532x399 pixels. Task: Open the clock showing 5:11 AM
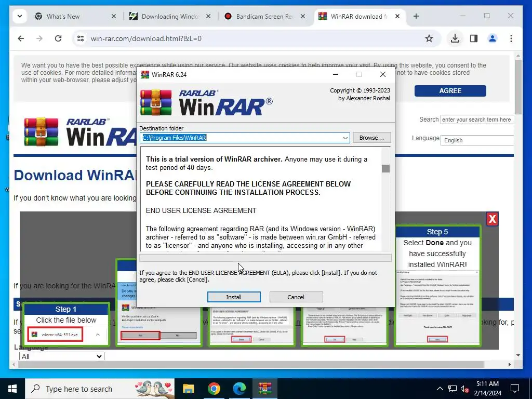coord(487,389)
